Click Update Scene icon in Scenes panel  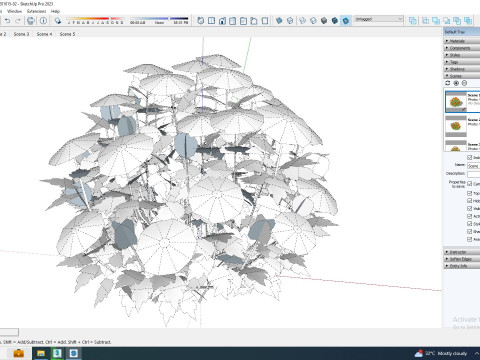pos(448,83)
